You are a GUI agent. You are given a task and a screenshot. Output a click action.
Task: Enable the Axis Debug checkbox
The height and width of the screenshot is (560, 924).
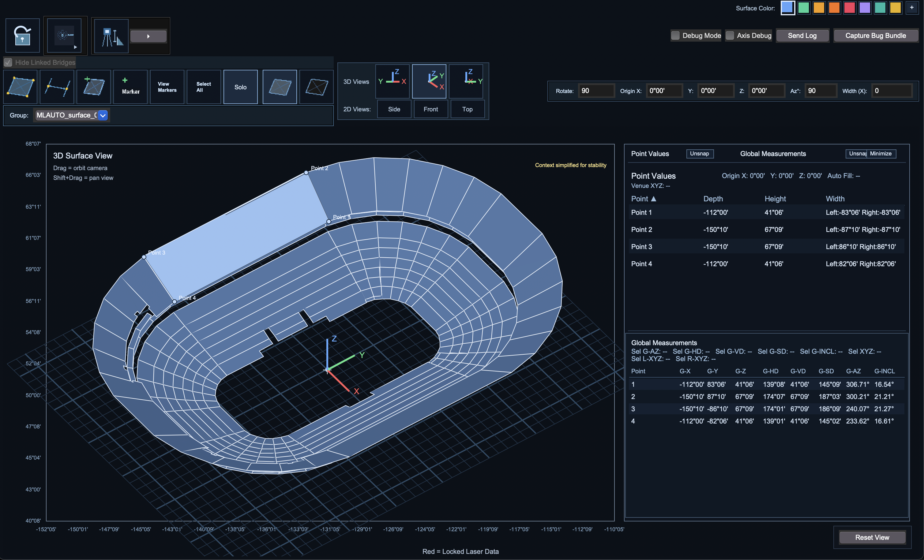click(x=729, y=35)
